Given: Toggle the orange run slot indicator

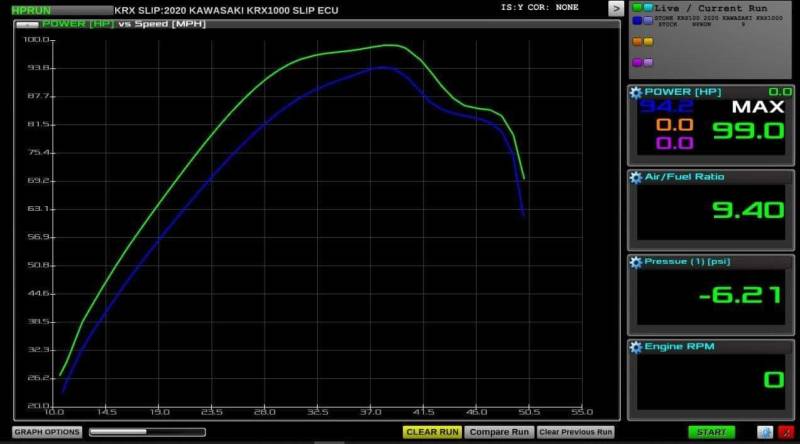Looking at the screenshot, I should tap(636, 41).
